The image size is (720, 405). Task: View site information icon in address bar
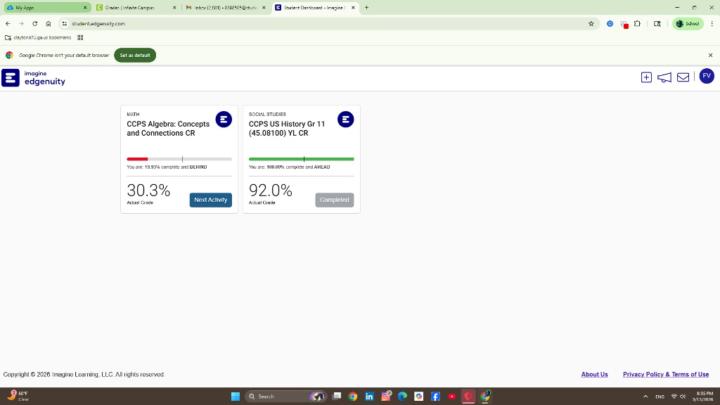point(65,24)
